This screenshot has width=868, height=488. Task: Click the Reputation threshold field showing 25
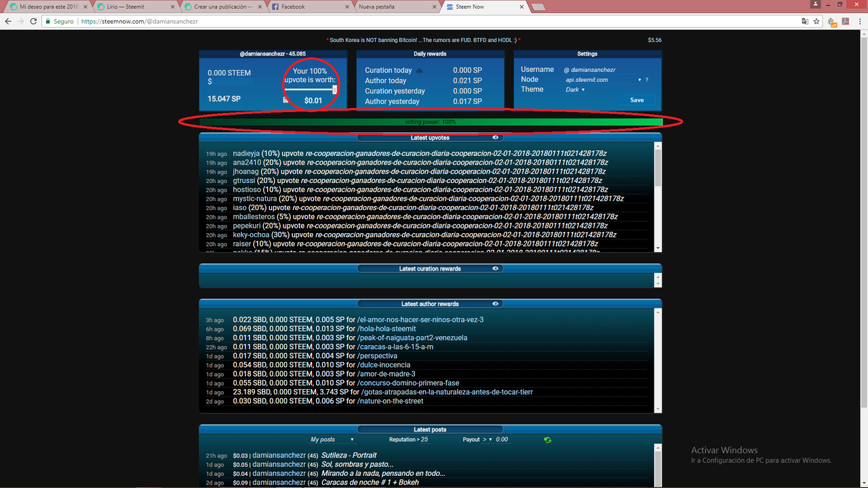tap(425, 440)
